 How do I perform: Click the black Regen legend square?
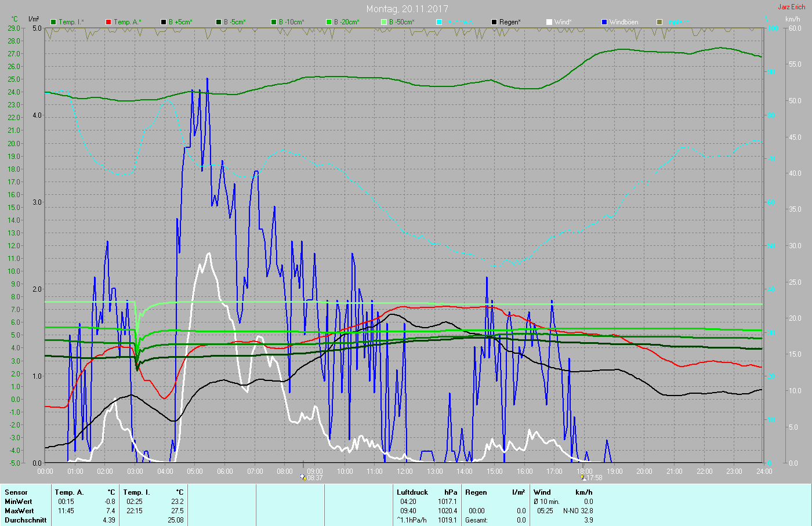494,22
